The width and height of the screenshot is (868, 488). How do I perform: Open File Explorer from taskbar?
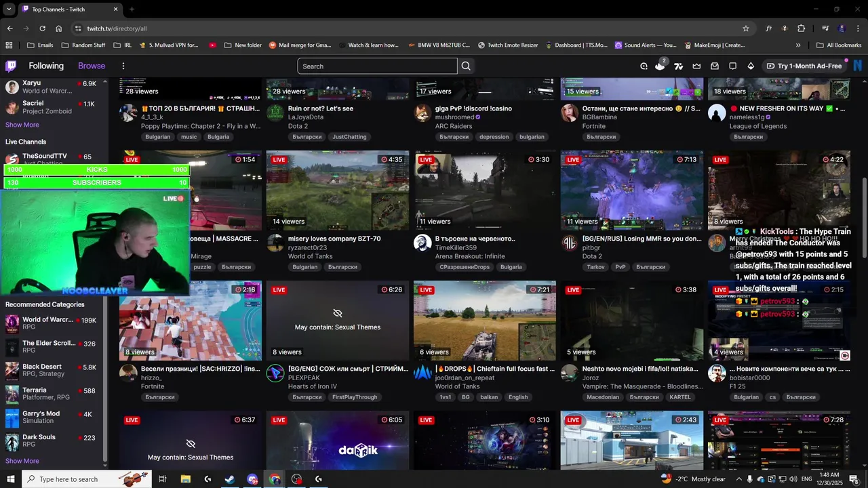[185, 479]
